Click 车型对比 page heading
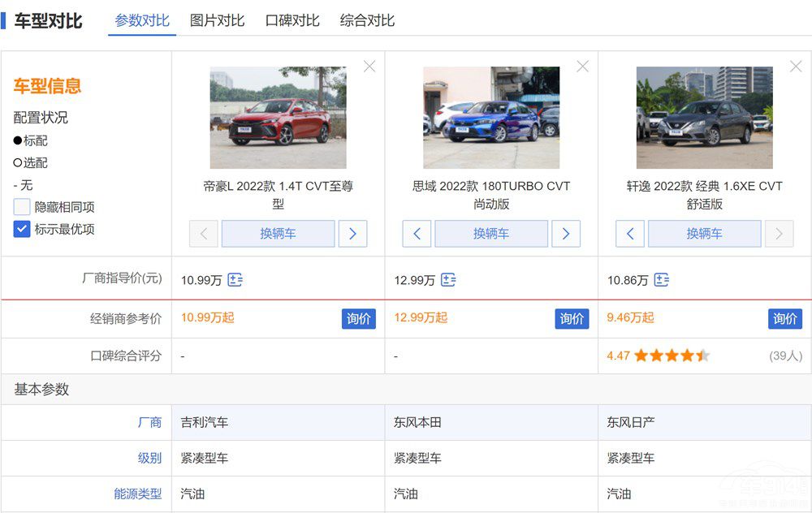The image size is (812, 513). coord(48,21)
